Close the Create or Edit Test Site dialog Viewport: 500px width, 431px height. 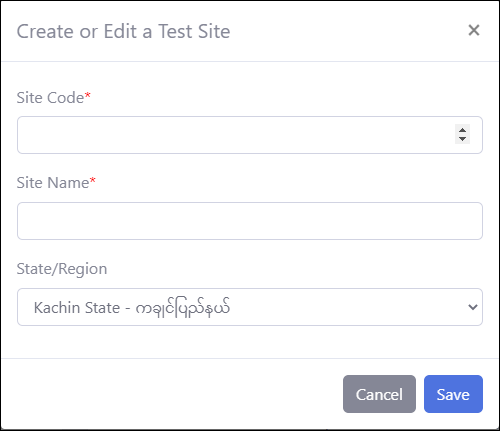tap(474, 30)
